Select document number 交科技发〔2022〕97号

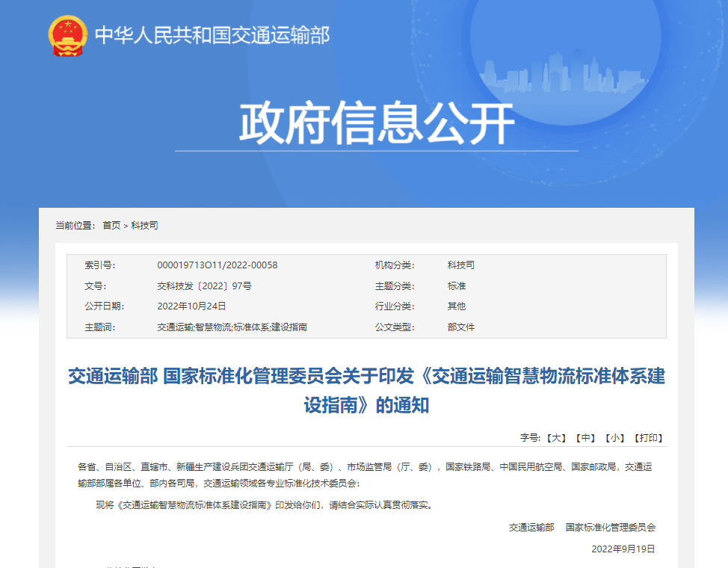pos(204,286)
